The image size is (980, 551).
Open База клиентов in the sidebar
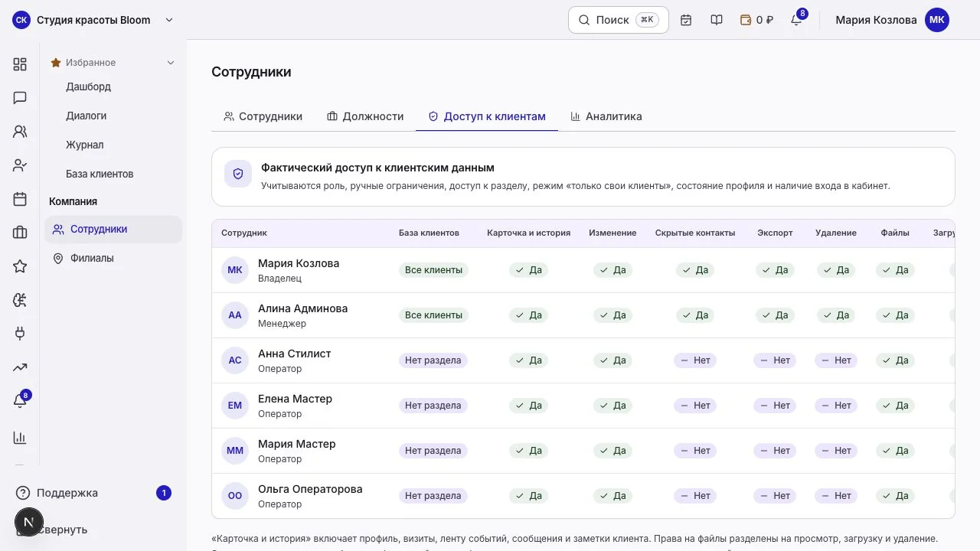point(100,174)
